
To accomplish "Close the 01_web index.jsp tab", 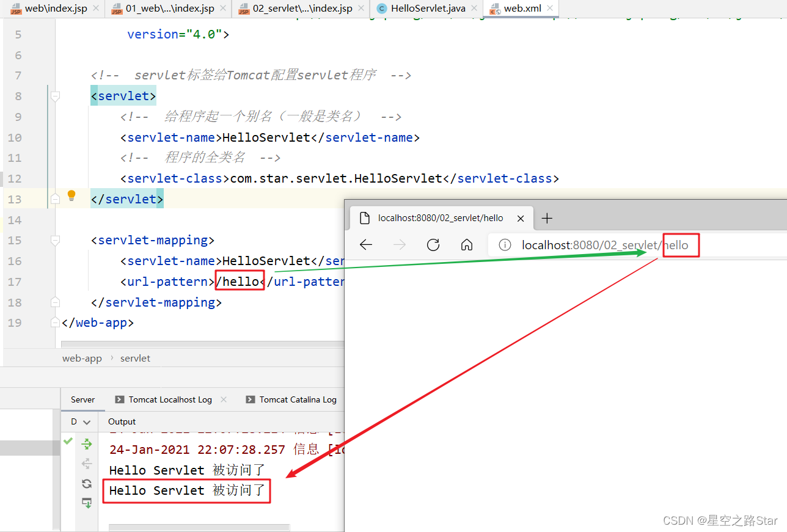I will pos(223,9).
